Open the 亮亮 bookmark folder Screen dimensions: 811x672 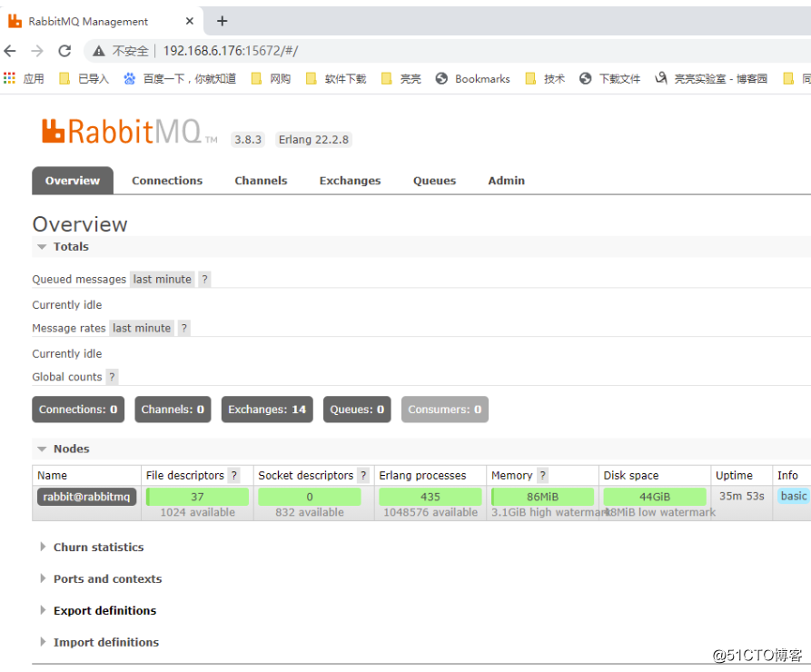click(x=401, y=79)
